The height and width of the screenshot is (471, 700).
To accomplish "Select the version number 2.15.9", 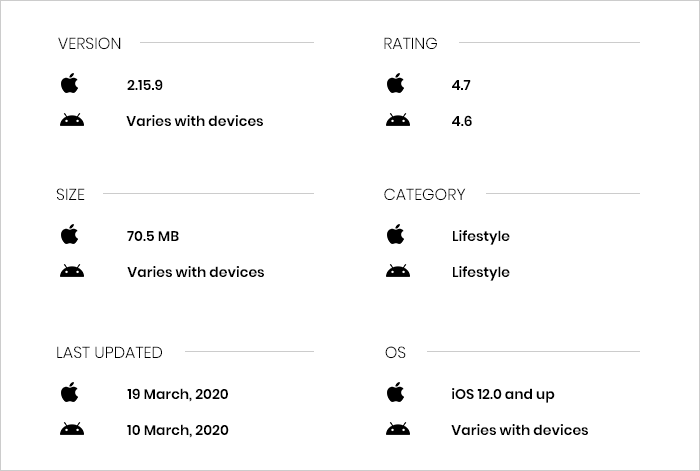I will [x=145, y=85].
